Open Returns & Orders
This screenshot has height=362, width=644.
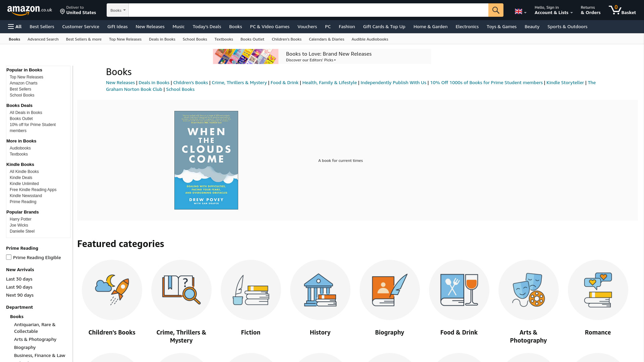pos(591,10)
